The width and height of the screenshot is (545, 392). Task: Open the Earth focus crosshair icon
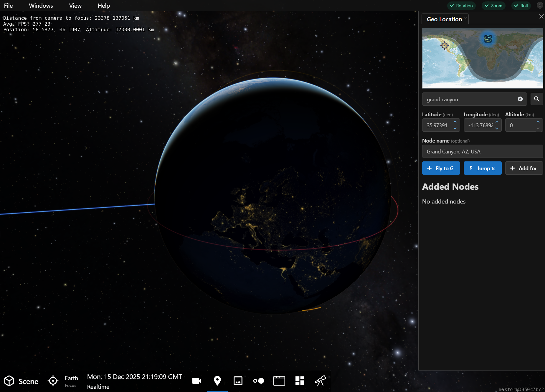tap(53, 381)
